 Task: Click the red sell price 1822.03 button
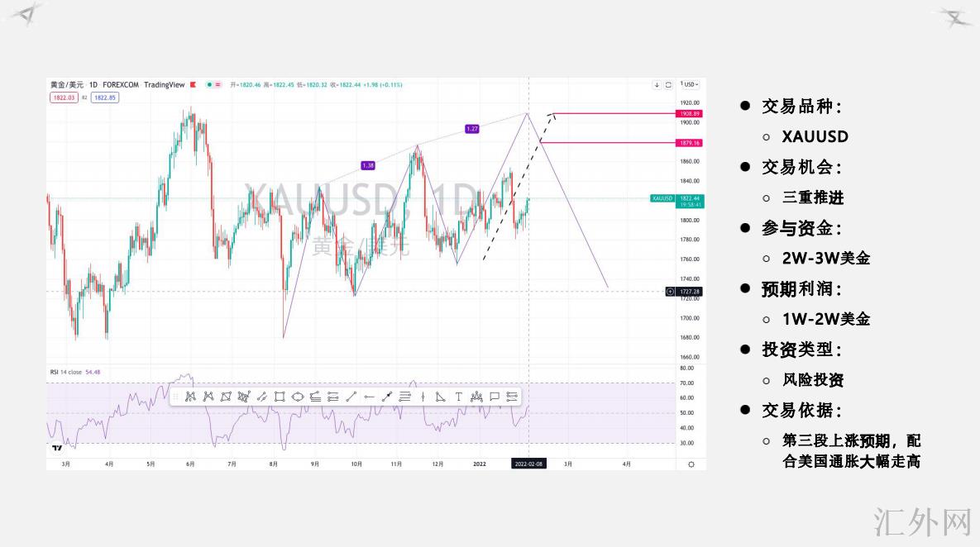click(x=64, y=98)
